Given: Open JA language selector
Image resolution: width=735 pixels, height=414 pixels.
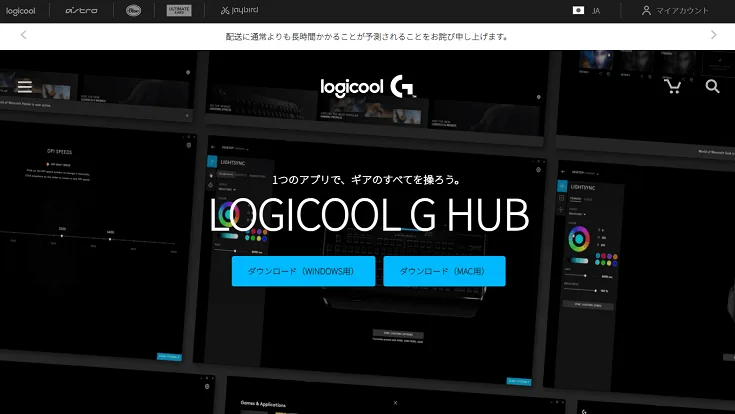Looking at the screenshot, I should point(596,11).
